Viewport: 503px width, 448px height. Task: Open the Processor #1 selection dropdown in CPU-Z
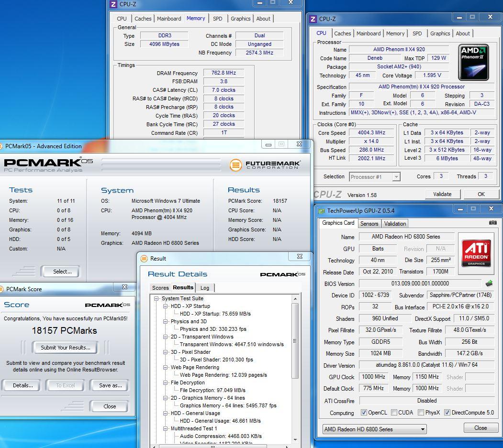[x=396, y=176]
